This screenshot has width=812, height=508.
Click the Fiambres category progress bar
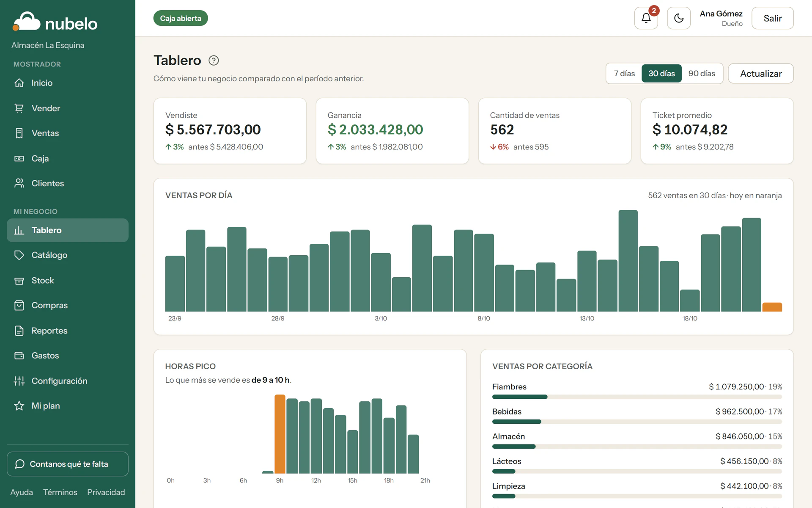click(637, 397)
